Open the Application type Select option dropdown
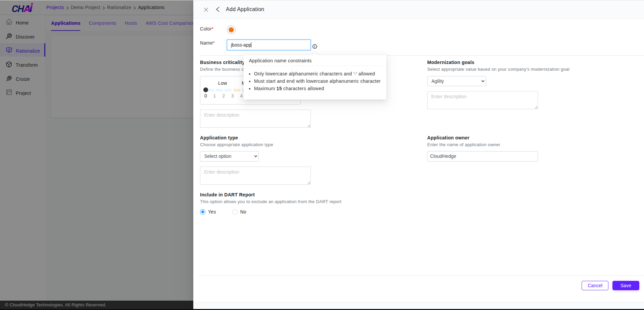 coord(229,156)
